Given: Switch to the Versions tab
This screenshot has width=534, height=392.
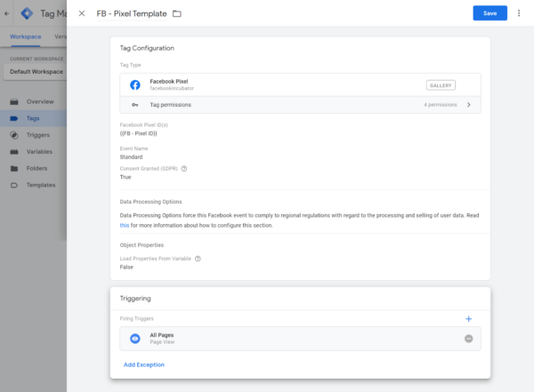Looking at the screenshot, I should (61, 36).
